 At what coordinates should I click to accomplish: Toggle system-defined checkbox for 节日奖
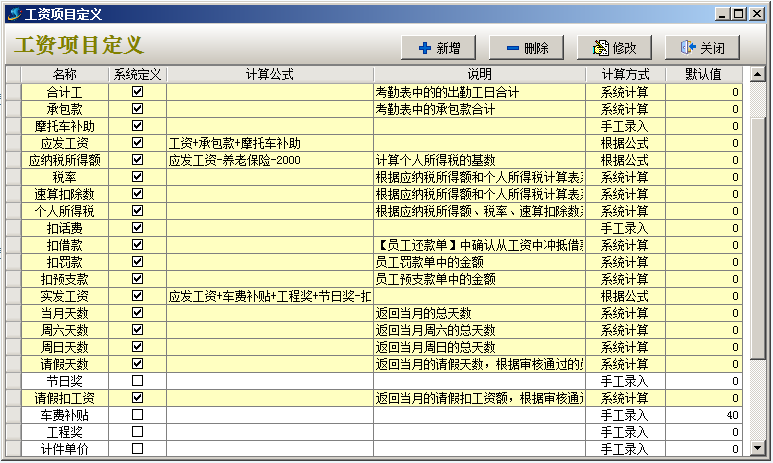tap(137, 380)
